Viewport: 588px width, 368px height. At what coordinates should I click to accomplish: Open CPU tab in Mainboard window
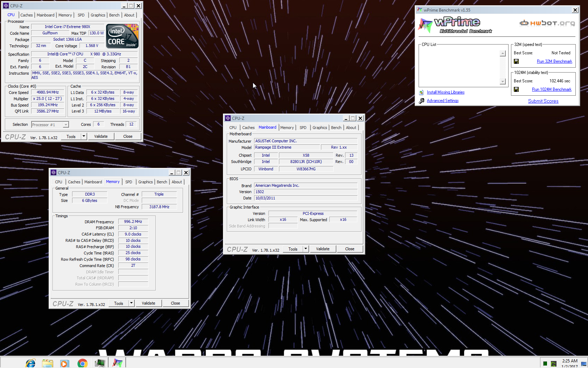pyautogui.click(x=233, y=128)
